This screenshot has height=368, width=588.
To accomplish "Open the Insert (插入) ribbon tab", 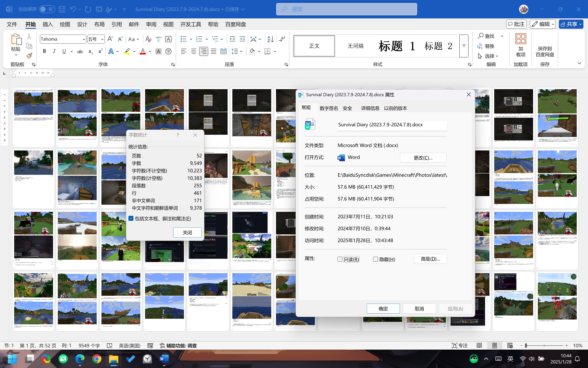I will [48, 24].
